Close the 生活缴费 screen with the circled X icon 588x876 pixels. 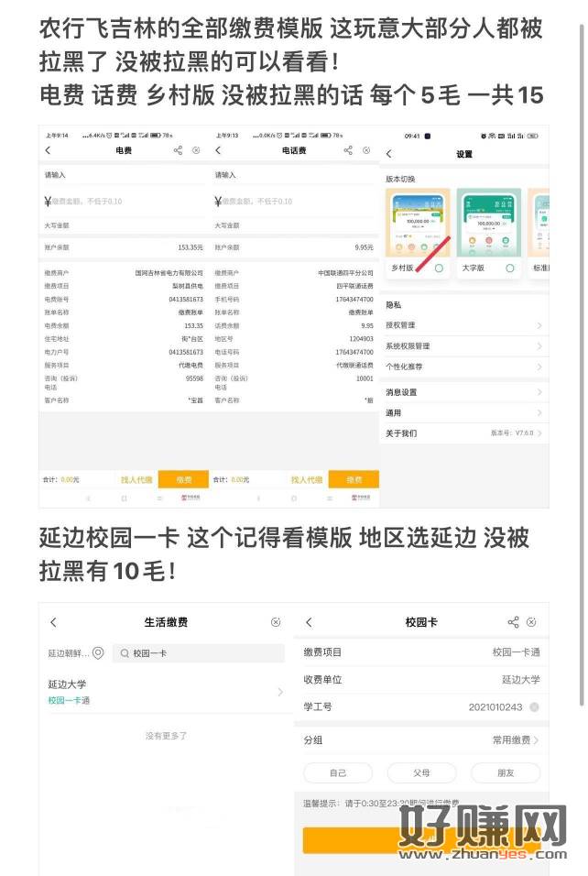(276, 622)
